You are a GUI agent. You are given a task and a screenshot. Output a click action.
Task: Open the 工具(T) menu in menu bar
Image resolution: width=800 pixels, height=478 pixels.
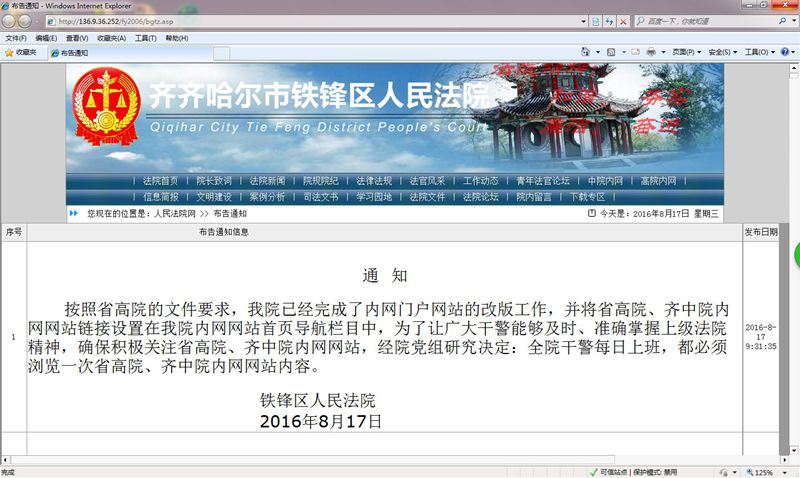(145, 38)
